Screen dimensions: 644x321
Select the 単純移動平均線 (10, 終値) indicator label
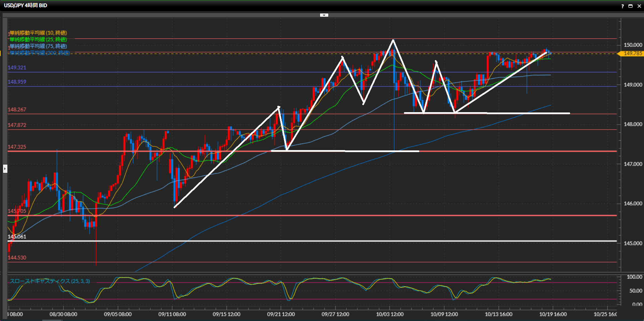(38, 33)
